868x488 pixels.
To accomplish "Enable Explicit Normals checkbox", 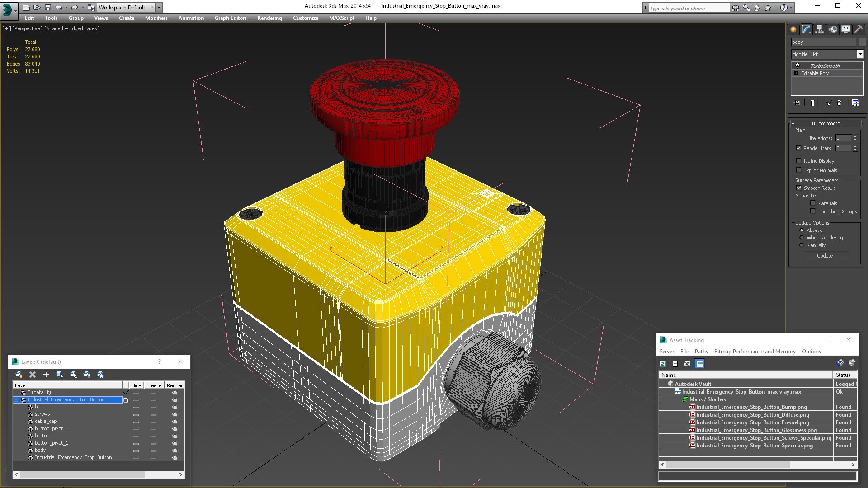I will point(798,170).
